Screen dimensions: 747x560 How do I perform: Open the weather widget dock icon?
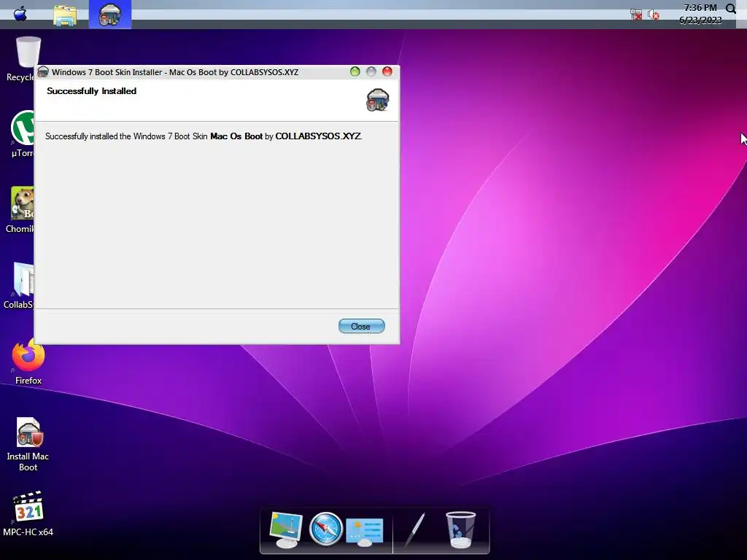coord(365,532)
